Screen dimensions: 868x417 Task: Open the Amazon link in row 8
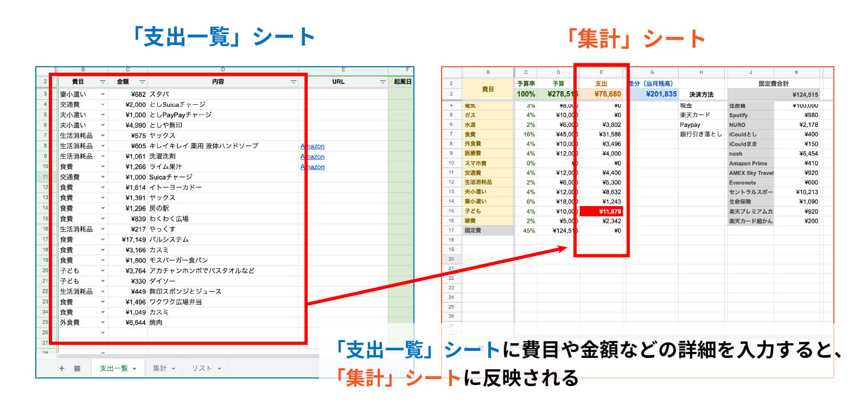pyautogui.click(x=313, y=146)
